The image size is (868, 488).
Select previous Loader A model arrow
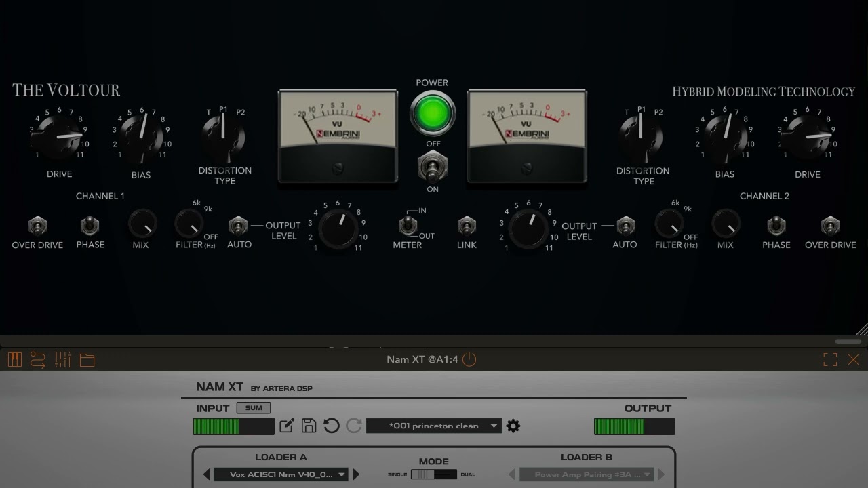pyautogui.click(x=206, y=474)
